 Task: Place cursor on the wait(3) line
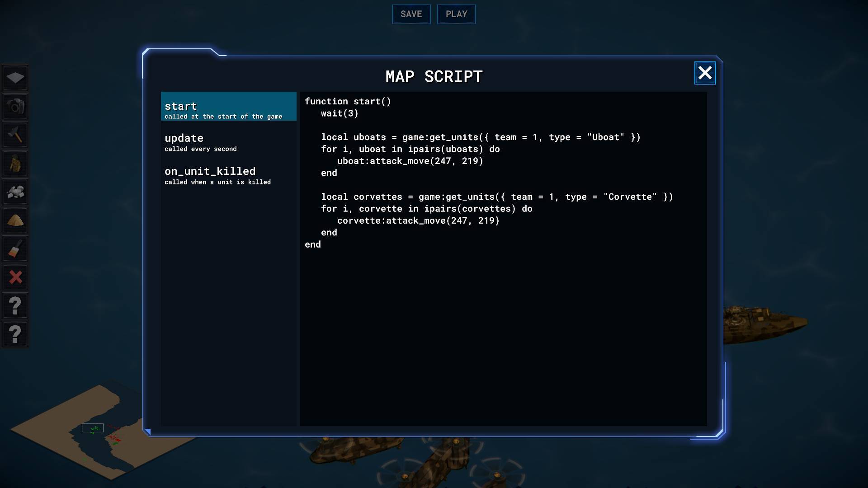coord(340,114)
